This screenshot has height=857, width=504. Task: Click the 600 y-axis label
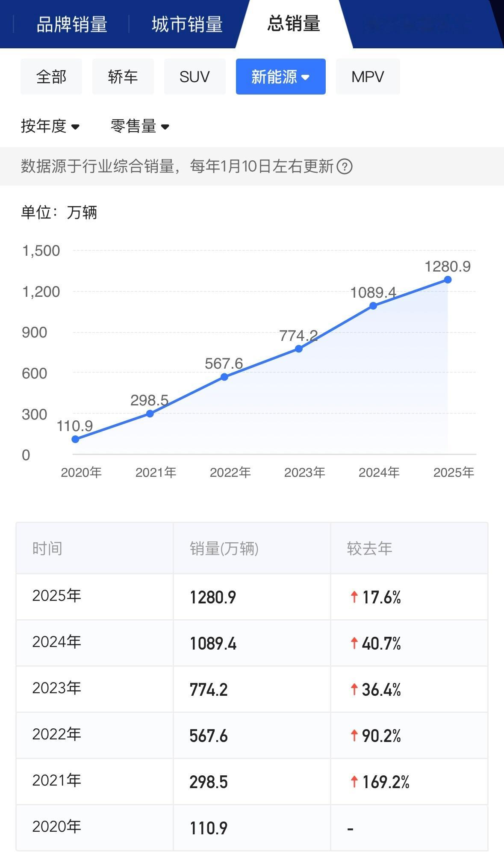pyautogui.click(x=35, y=373)
